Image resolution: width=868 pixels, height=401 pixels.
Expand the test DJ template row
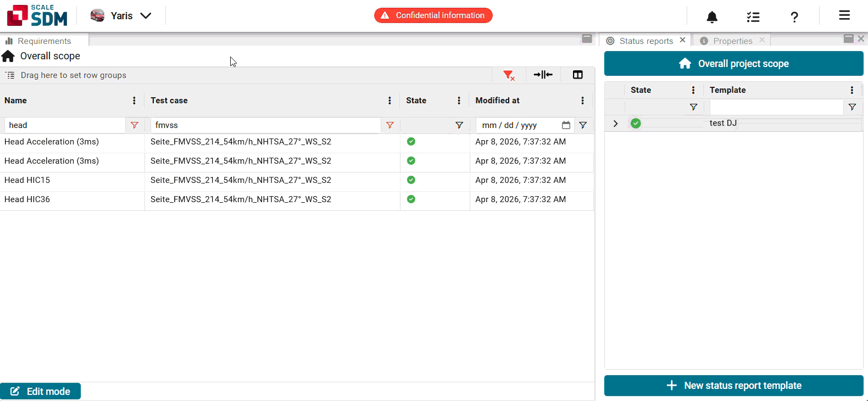(x=615, y=124)
